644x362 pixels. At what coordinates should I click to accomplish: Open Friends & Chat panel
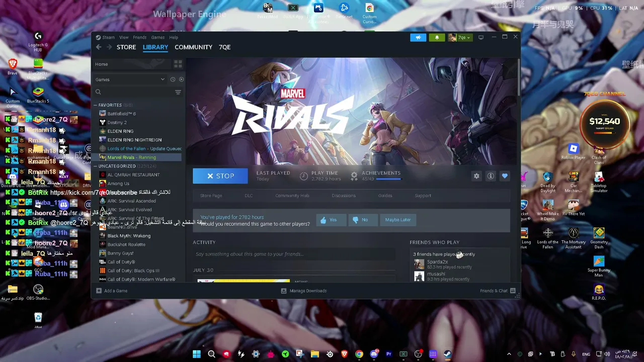click(x=498, y=291)
